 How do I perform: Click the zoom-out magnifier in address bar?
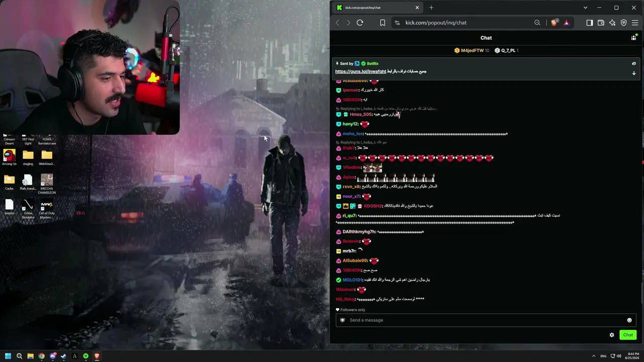pyautogui.click(x=537, y=23)
